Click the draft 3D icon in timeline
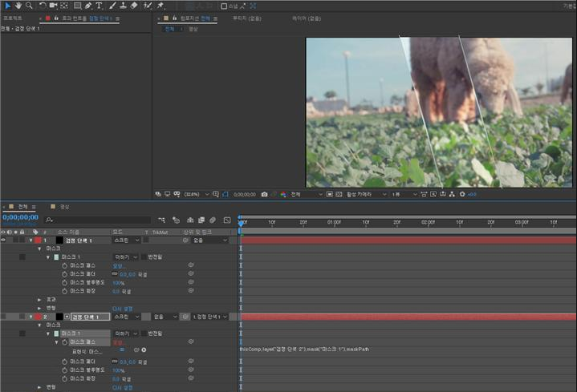Screen dimensions: 577x392 (177, 220)
